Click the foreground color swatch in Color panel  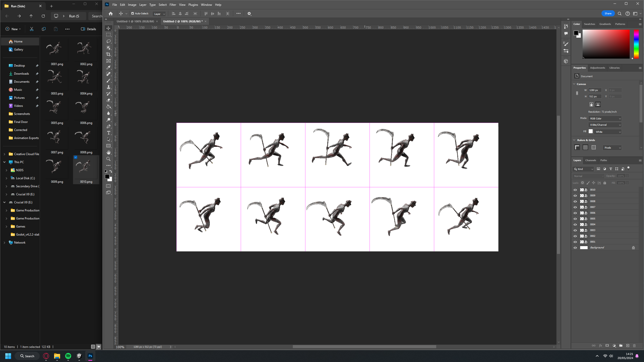click(576, 33)
